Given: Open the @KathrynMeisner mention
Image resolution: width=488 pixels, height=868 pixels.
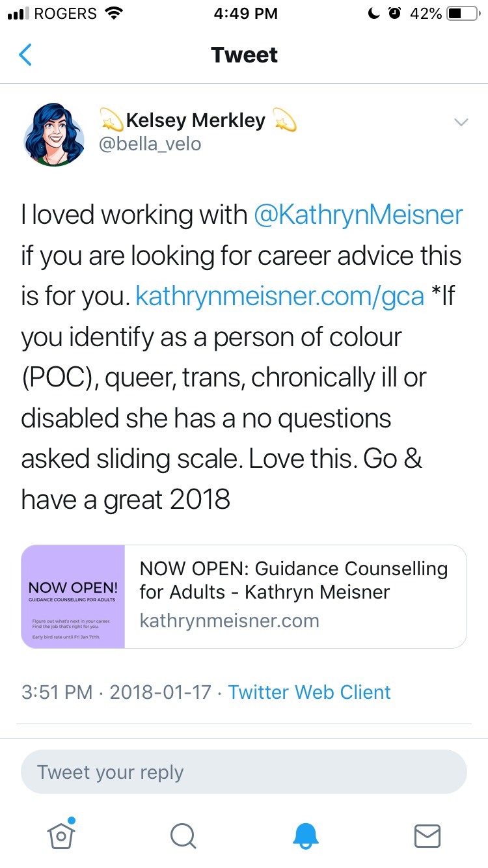Looking at the screenshot, I should pyautogui.click(x=358, y=215).
